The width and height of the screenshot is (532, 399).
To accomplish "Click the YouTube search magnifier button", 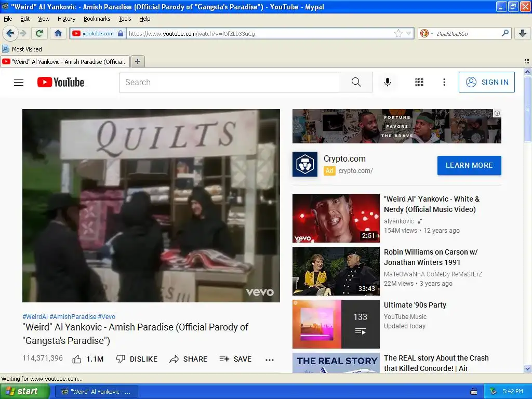I will coord(356,82).
